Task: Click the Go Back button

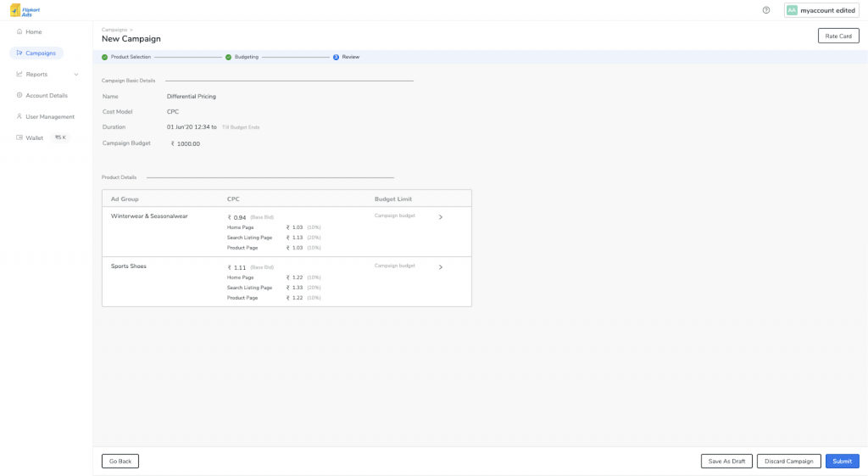Action: [x=120, y=461]
